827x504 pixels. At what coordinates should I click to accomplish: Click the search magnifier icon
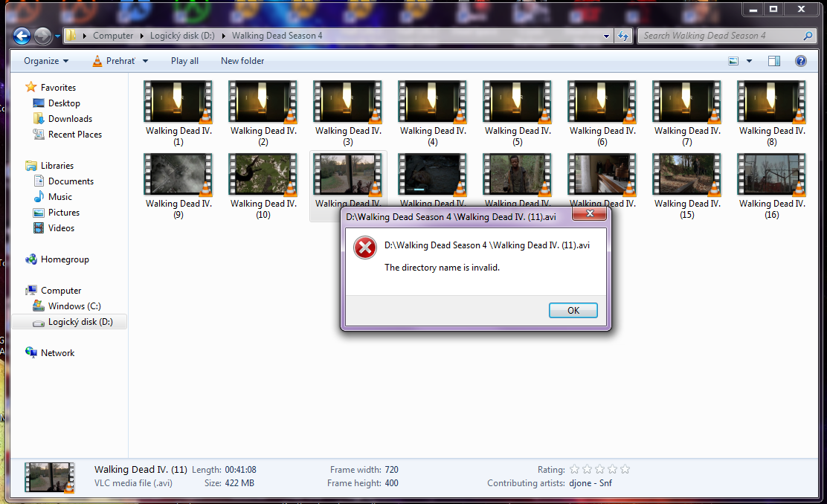click(808, 36)
